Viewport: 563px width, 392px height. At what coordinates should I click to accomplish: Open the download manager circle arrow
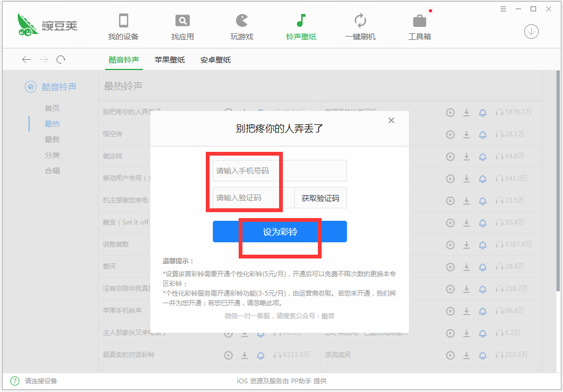point(531,32)
